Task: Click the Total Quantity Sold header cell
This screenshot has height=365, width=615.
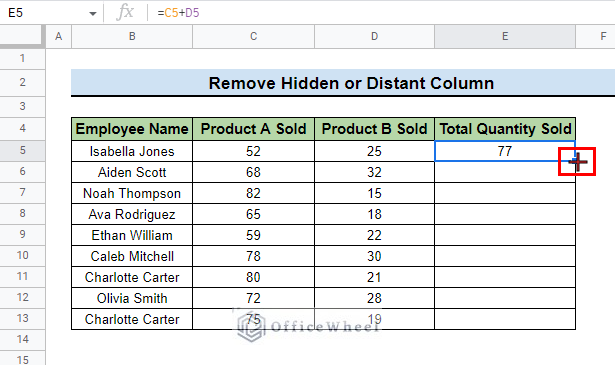Action: click(505, 129)
